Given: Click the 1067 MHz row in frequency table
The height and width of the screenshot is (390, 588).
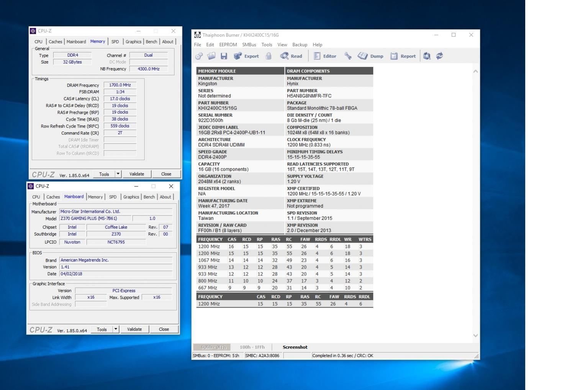Looking at the screenshot, I should click(285, 260).
